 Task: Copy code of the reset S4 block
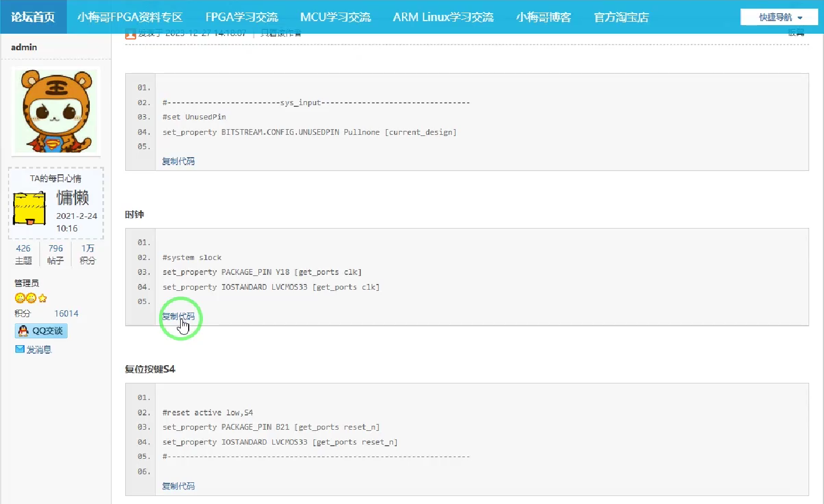[178, 486]
